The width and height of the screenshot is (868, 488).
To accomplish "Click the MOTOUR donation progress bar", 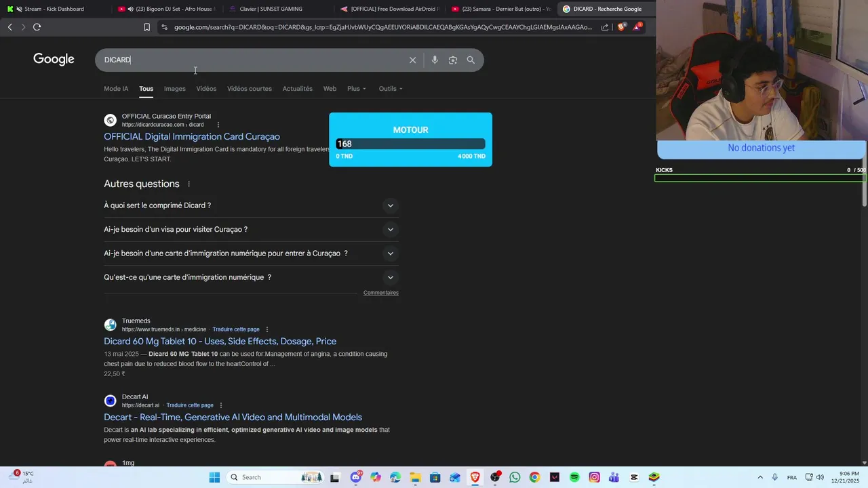I will point(410,144).
